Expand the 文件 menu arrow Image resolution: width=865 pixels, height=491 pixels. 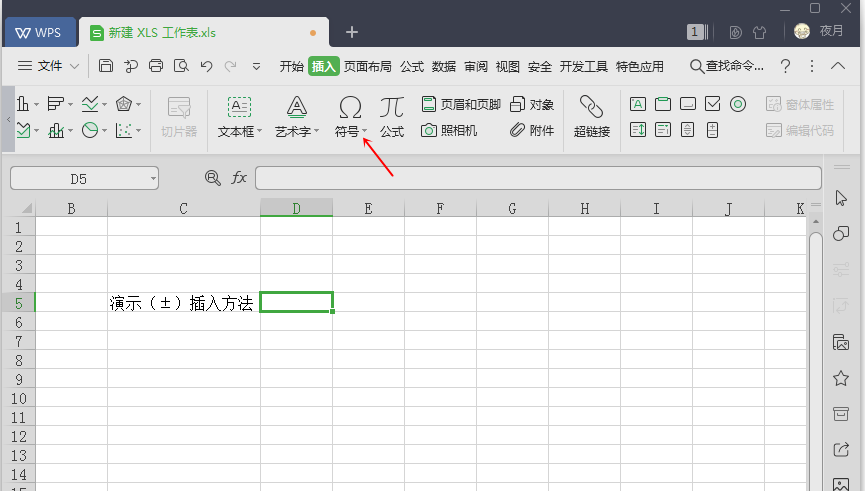point(74,67)
